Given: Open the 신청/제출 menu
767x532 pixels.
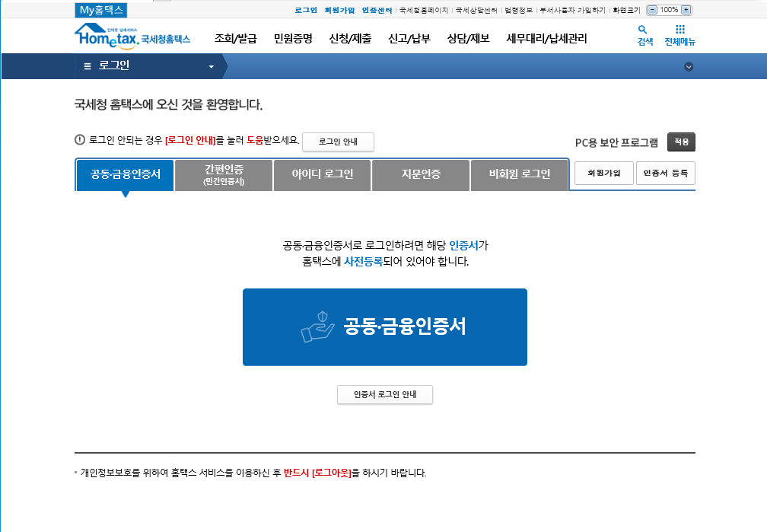Looking at the screenshot, I should coord(350,38).
